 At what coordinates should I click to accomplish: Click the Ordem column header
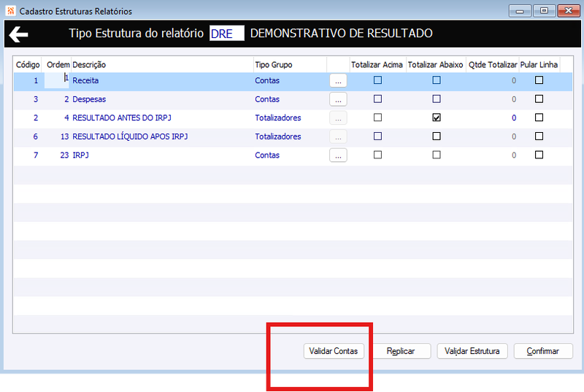click(58, 65)
